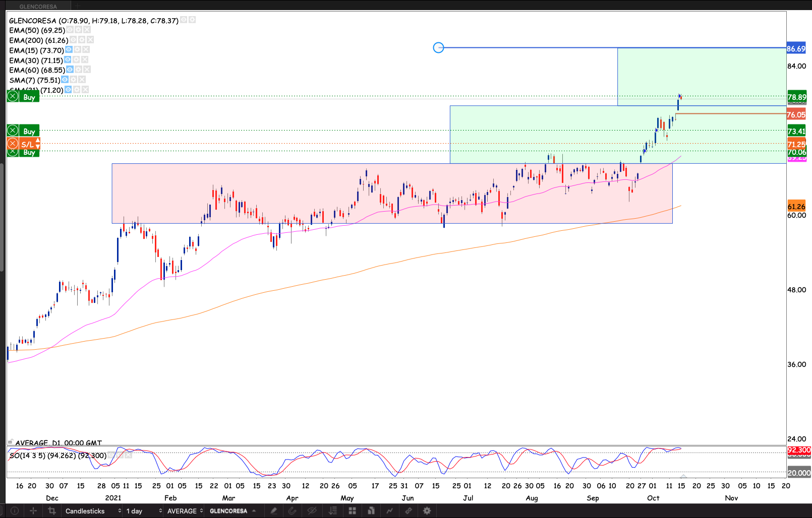
Task: Click the link chain icon in bottom toolbar
Action: [408, 510]
